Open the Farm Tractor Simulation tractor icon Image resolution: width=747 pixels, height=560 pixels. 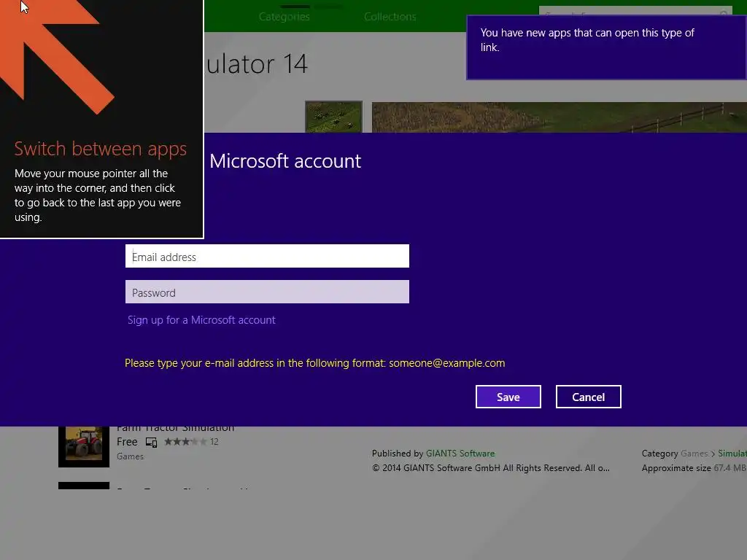[x=84, y=446]
